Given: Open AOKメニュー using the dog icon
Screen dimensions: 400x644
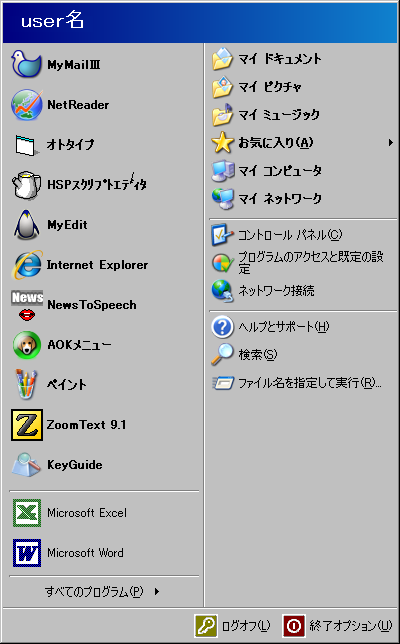Looking at the screenshot, I should click(x=27, y=345).
